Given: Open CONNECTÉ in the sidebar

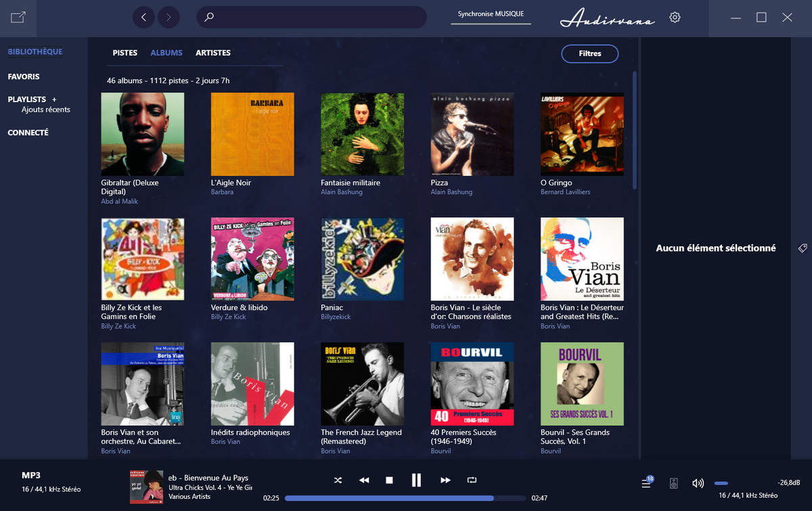Looking at the screenshot, I should click(x=28, y=133).
